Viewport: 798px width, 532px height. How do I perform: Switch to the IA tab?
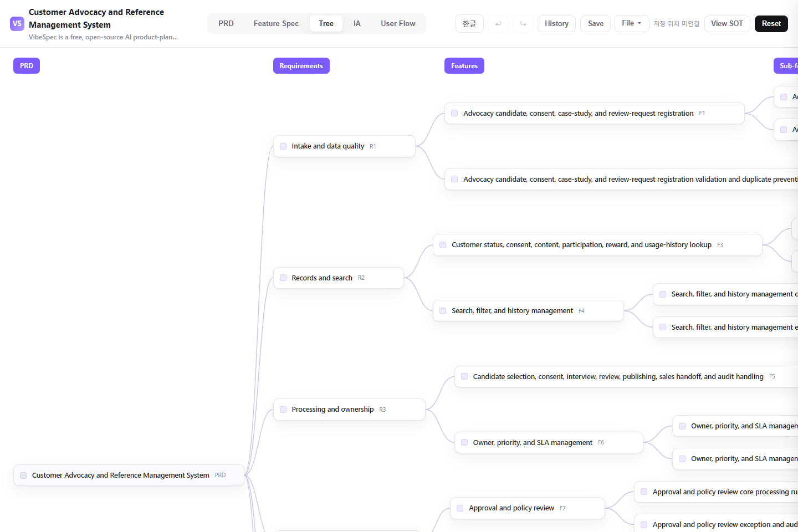click(357, 24)
